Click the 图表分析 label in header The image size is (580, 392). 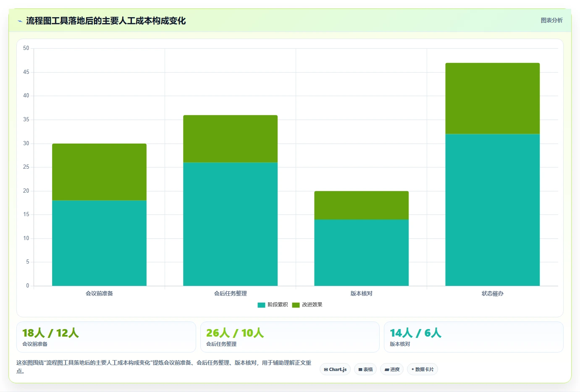(551, 20)
